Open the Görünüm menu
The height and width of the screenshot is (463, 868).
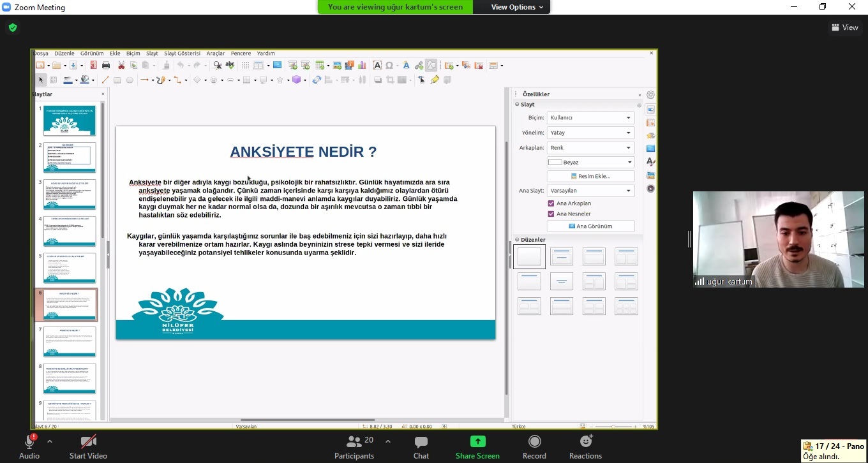pyautogui.click(x=92, y=54)
